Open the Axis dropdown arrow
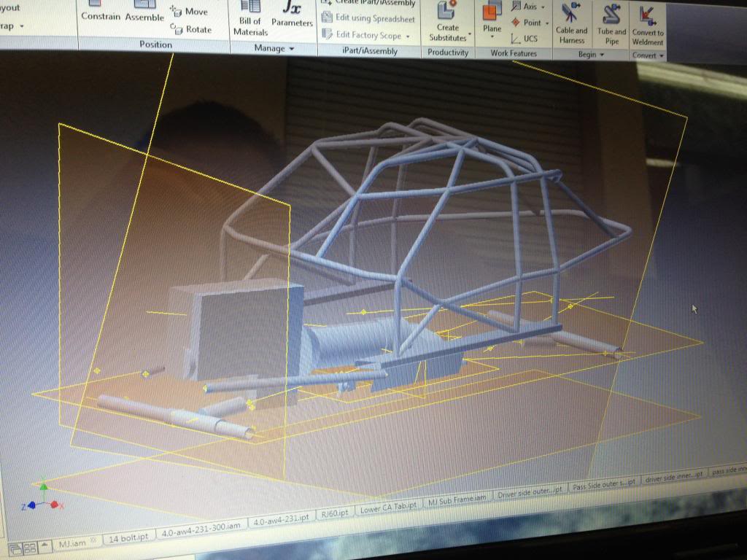This screenshot has width=747, height=560. 543,7
